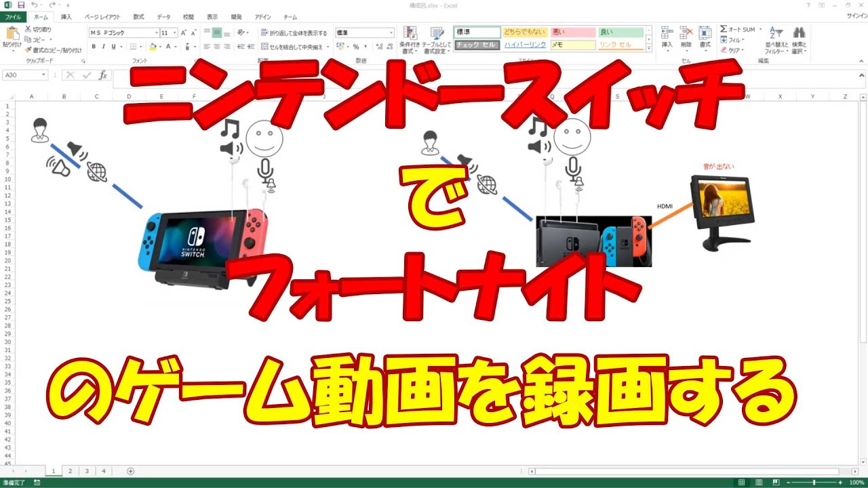The width and height of the screenshot is (868, 488).
Task: Add a new sheet with plus icon
Action: 131,471
